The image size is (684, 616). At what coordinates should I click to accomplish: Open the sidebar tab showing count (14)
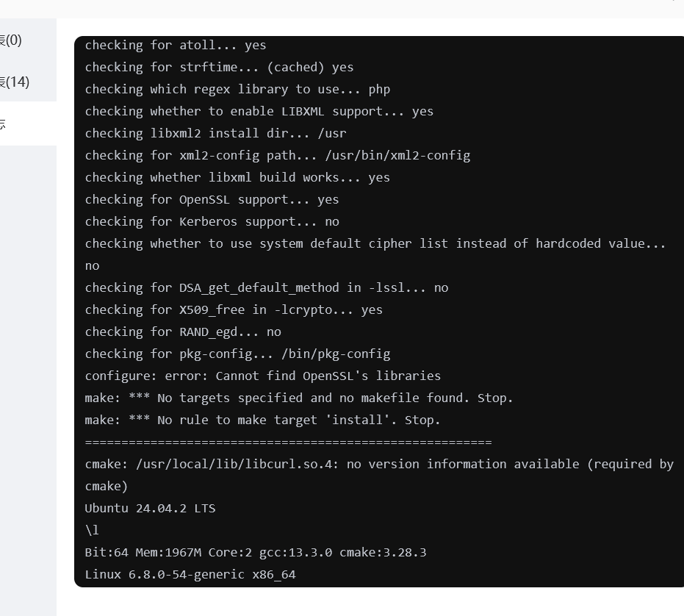click(16, 82)
